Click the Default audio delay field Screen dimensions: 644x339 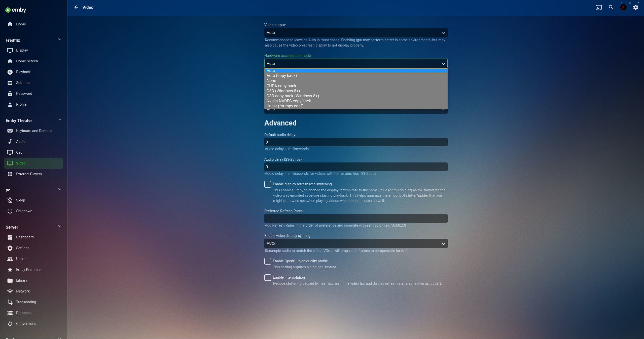pyautogui.click(x=355, y=142)
